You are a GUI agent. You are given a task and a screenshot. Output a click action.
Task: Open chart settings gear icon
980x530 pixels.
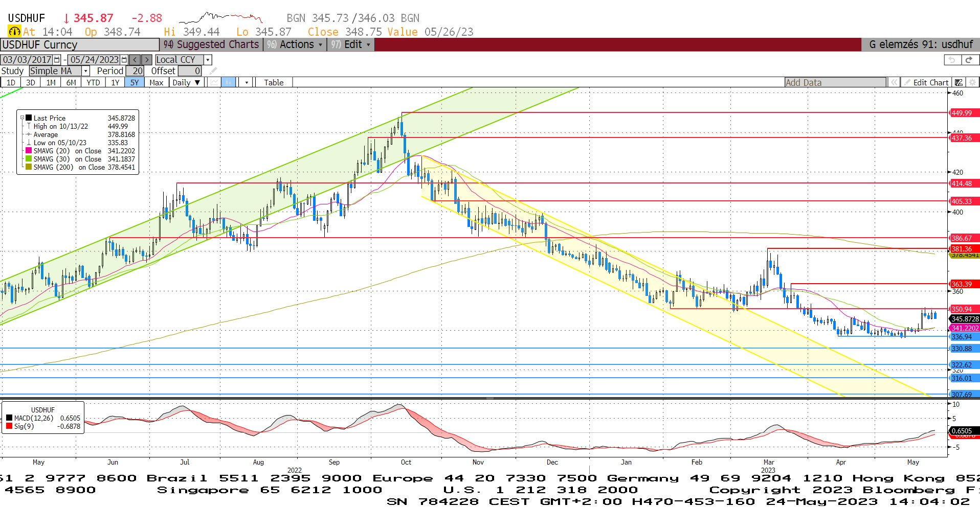pyautogui.click(x=973, y=82)
